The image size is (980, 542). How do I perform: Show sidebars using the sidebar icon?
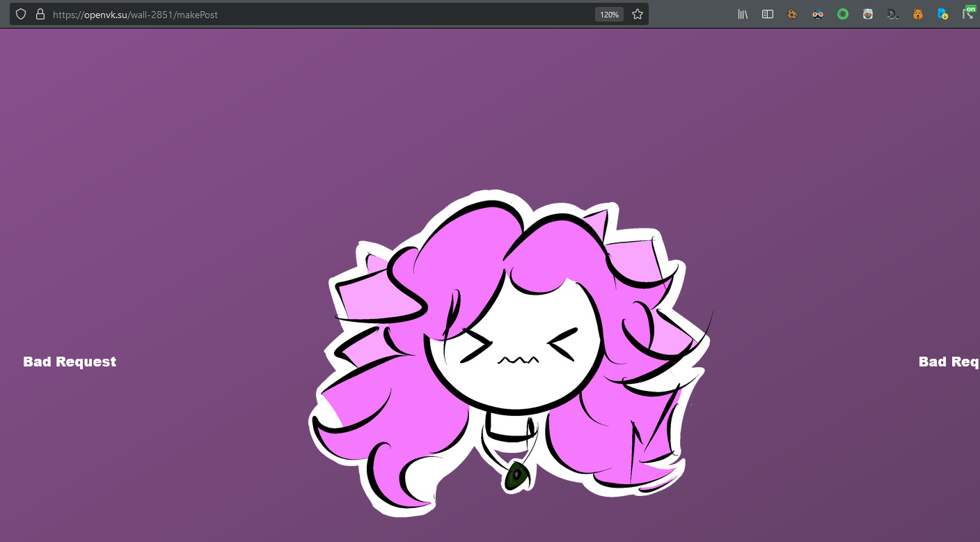point(768,14)
